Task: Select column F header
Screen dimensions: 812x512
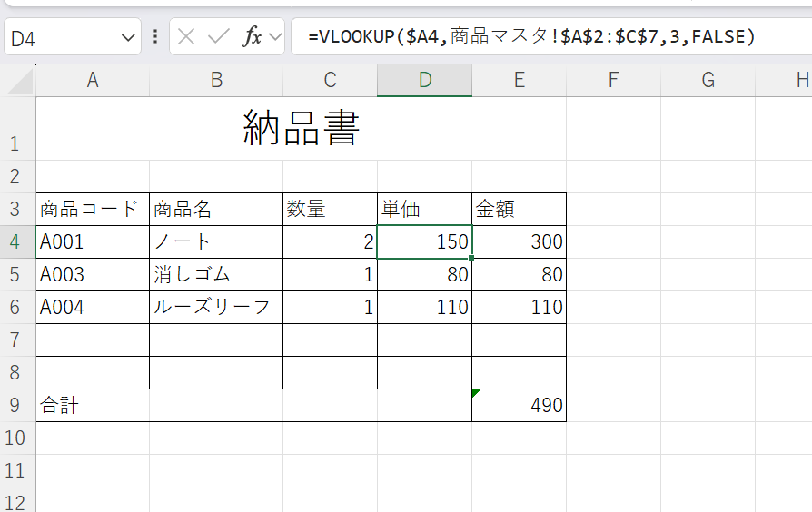Action: tap(614, 80)
